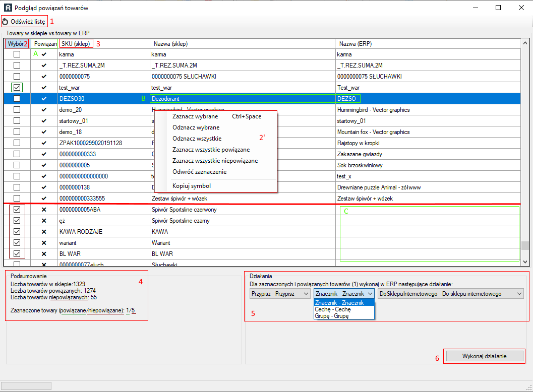Viewport: 533px width, 392px height.
Task: Sort by the Wybór column header
Action: click(17, 44)
